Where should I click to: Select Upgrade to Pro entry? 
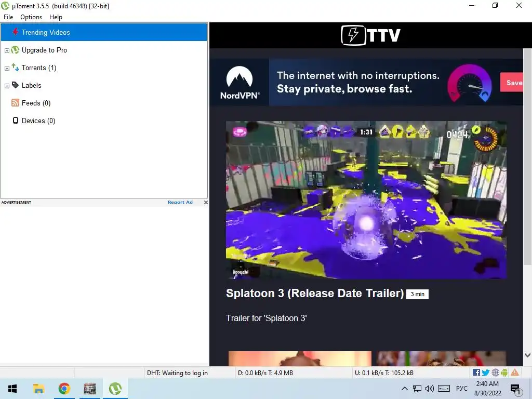pos(44,50)
